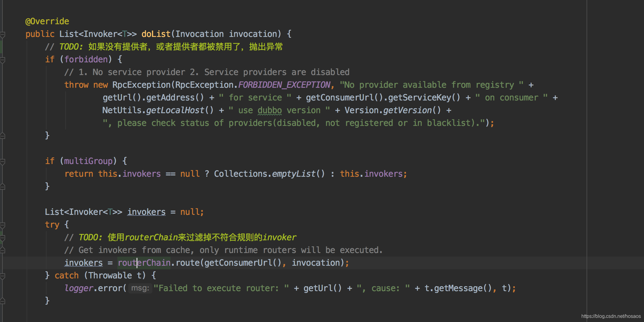Click the 'please check status of providers' string
The image size is (644, 322).
(x=294, y=123)
